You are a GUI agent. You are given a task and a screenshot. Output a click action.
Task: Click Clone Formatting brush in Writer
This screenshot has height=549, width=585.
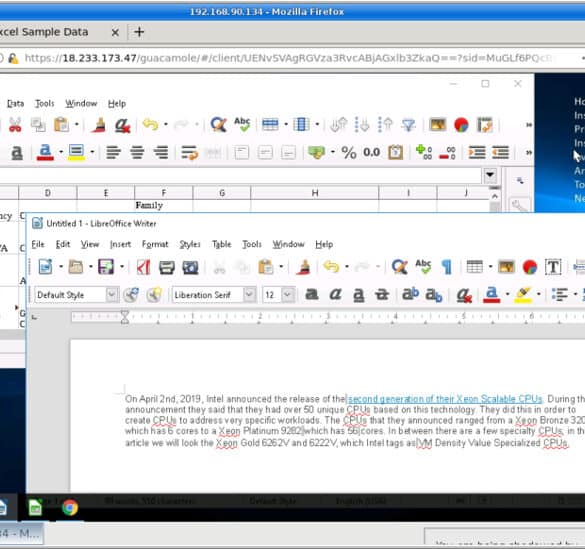[304, 267]
